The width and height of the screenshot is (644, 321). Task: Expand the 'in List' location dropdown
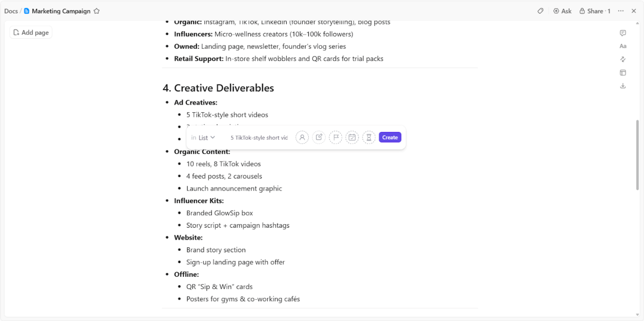click(203, 137)
